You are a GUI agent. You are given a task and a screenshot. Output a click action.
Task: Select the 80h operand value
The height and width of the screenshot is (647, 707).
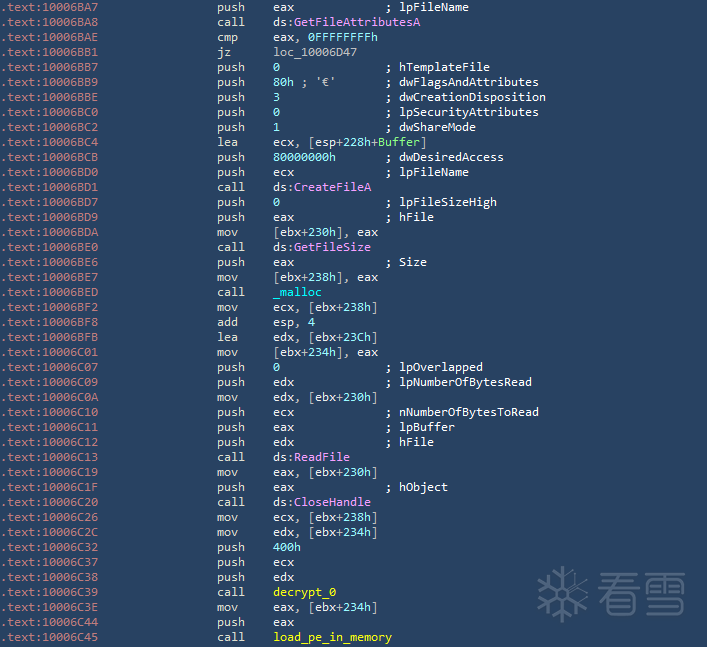[283, 82]
